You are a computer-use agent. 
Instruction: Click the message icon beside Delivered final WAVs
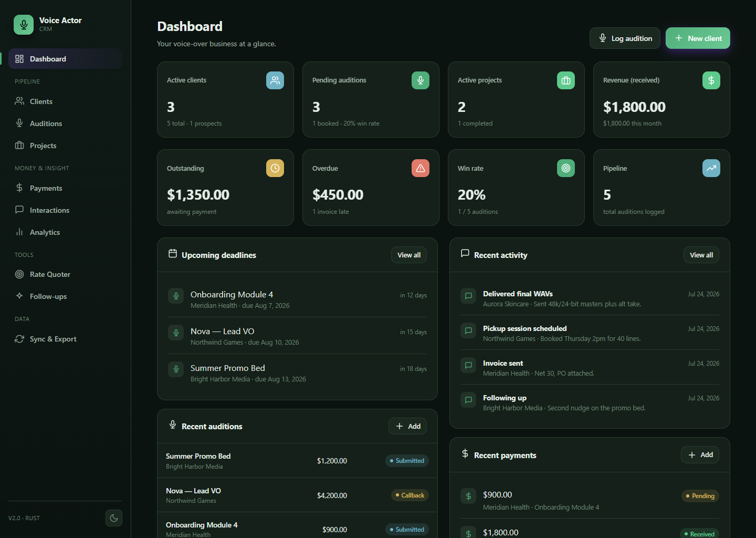[x=468, y=296]
